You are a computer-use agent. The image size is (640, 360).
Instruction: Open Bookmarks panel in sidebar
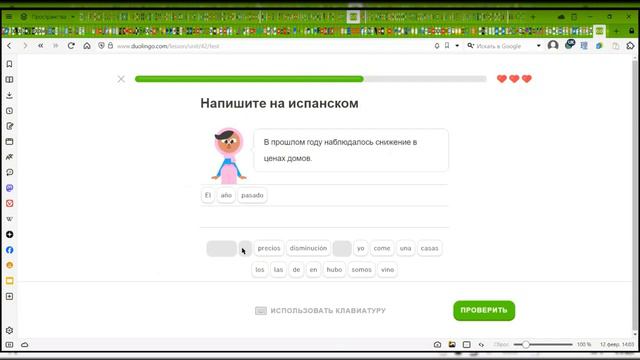click(x=9, y=64)
